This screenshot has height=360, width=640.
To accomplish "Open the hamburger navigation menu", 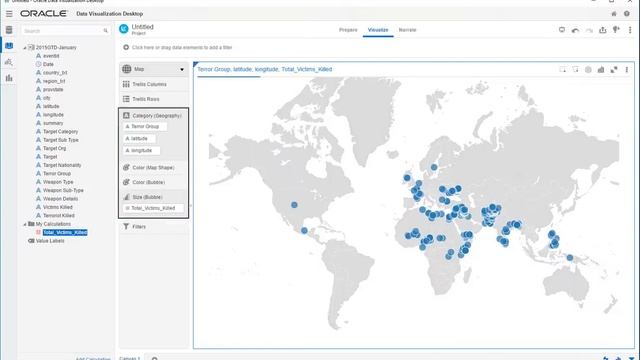I will pos(9,14).
